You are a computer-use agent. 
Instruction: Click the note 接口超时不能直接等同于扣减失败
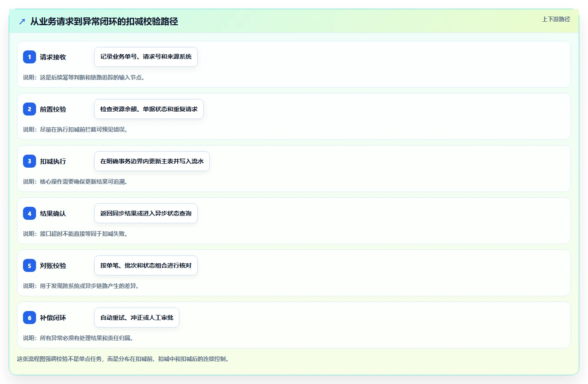[75, 234]
